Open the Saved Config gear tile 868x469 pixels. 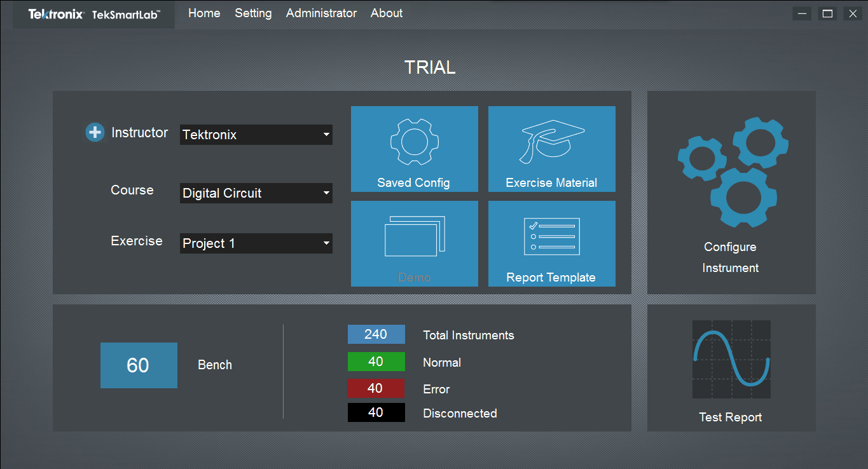coord(415,149)
